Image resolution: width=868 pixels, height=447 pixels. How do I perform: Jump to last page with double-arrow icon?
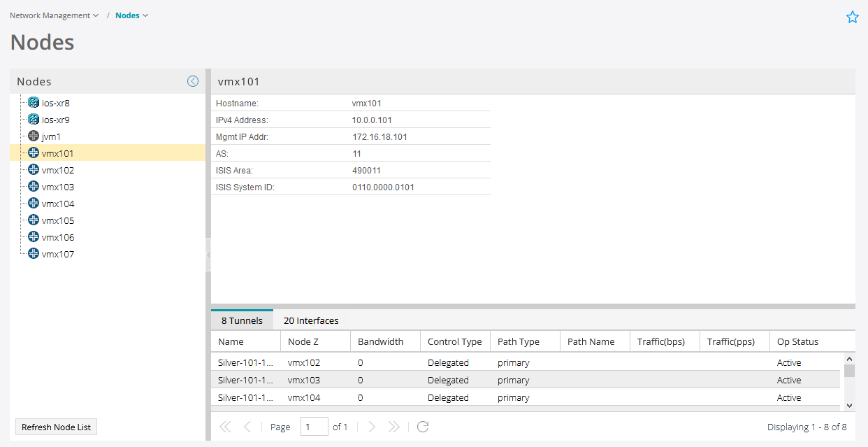tap(393, 427)
